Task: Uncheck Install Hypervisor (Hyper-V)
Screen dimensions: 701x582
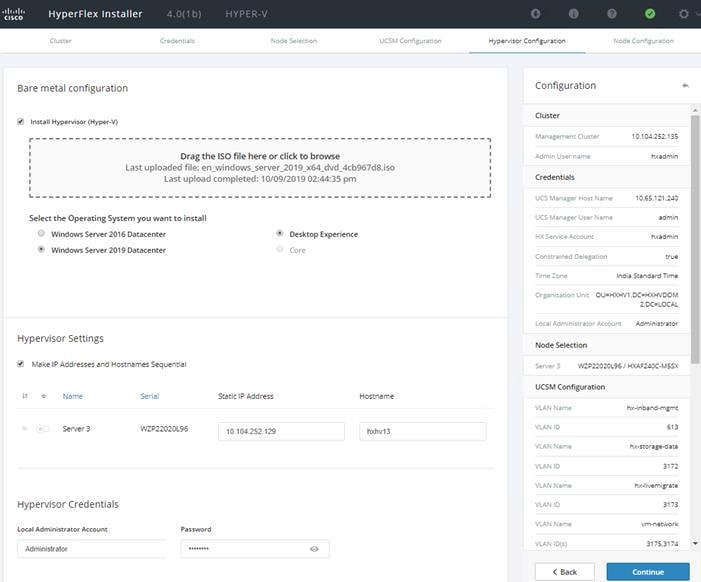Action: tap(21, 122)
